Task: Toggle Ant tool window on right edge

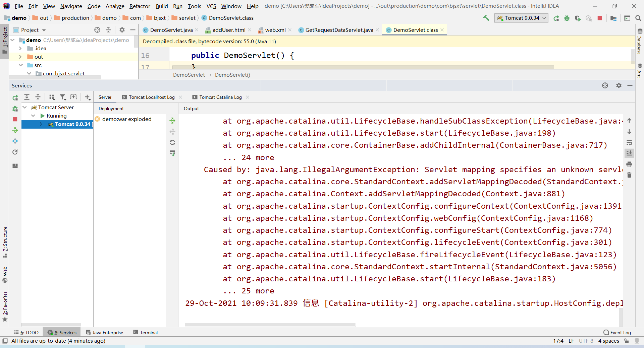Action: pos(639,70)
